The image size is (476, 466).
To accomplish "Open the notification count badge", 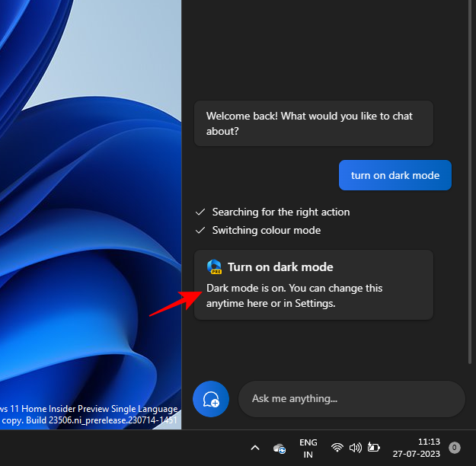I will 454,448.
